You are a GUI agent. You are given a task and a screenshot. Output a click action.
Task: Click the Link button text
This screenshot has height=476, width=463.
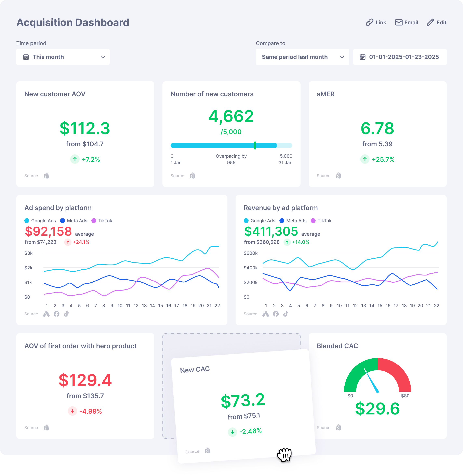click(381, 23)
